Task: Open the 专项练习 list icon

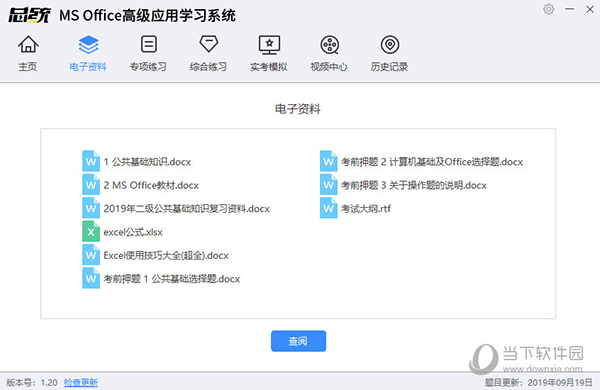Action: [x=148, y=44]
